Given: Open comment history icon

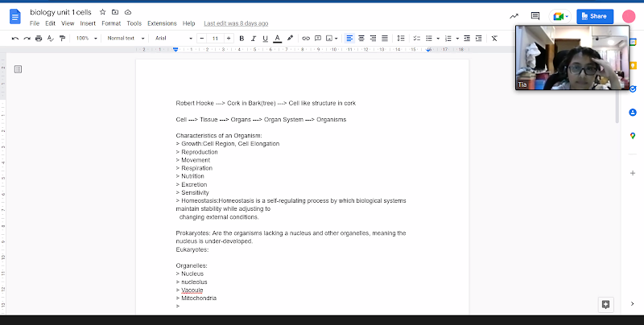Looking at the screenshot, I should click(535, 15).
